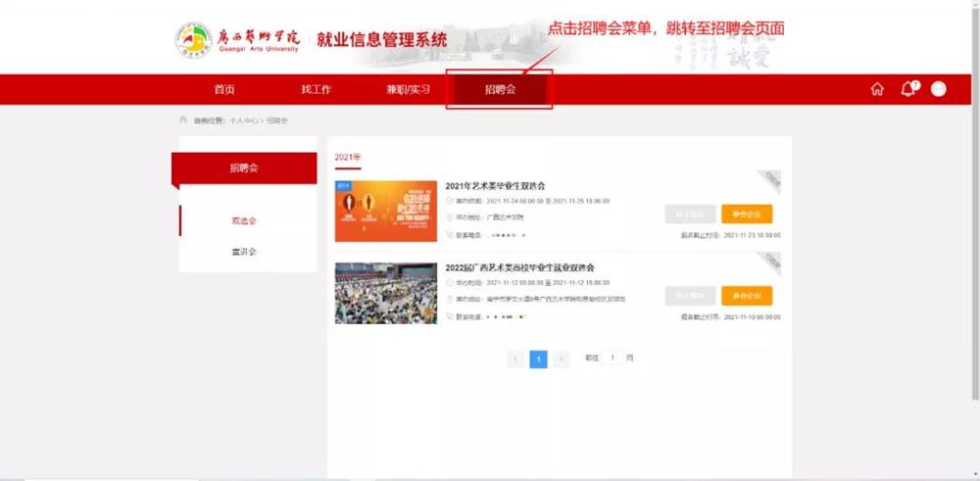Open the user avatar profile menu

coord(938,89)
